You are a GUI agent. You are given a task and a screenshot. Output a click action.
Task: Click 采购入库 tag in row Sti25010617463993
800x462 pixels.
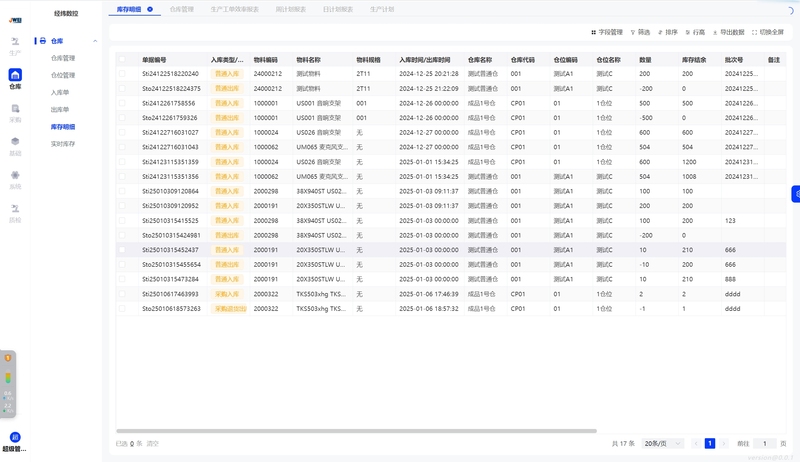pos(227,294)
